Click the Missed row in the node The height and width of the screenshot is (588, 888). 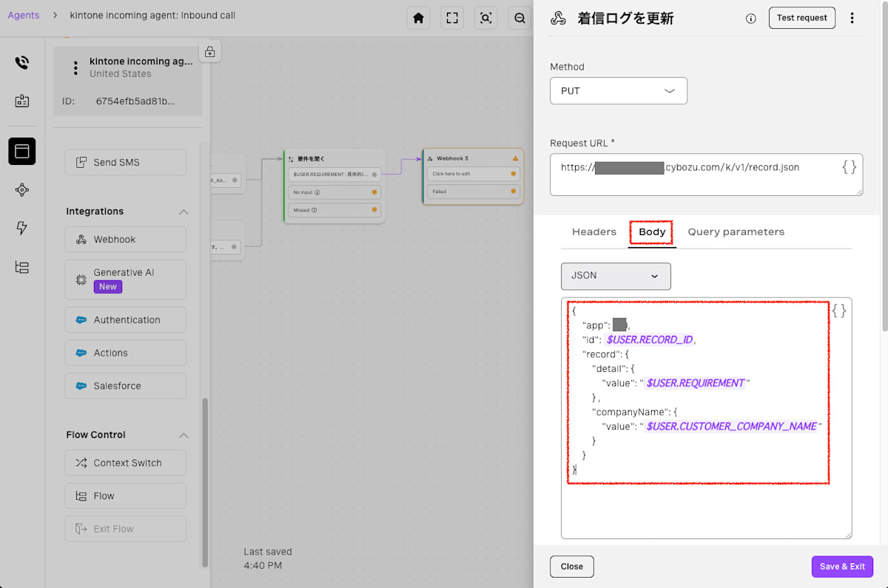(x=334, y=210)
